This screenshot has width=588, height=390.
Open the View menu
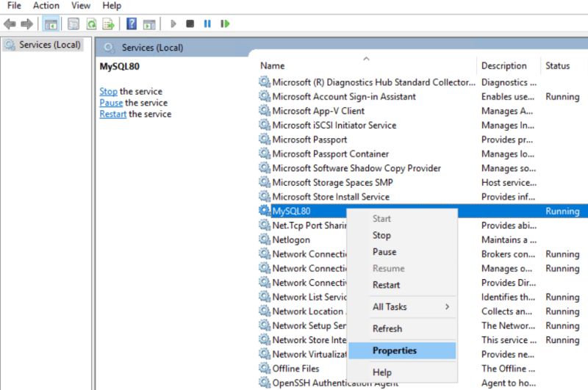[81, 6]
